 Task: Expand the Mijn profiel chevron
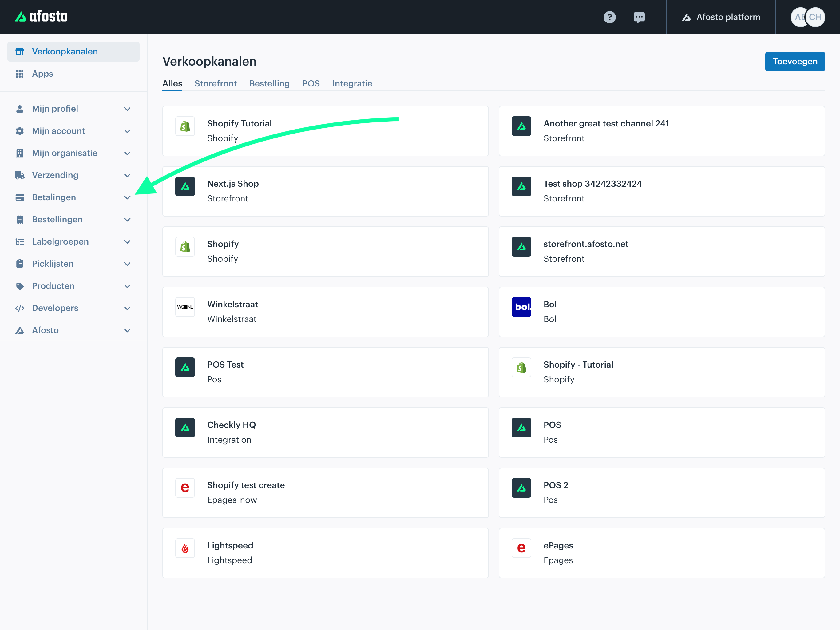click(x=128, y=109)
